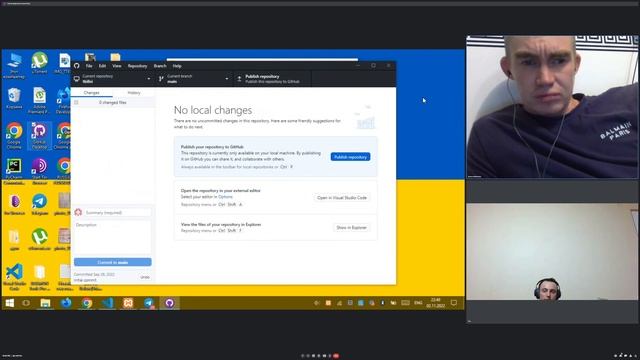
Task: Expand the Current repository dropdown
Action: pos(113,79)
